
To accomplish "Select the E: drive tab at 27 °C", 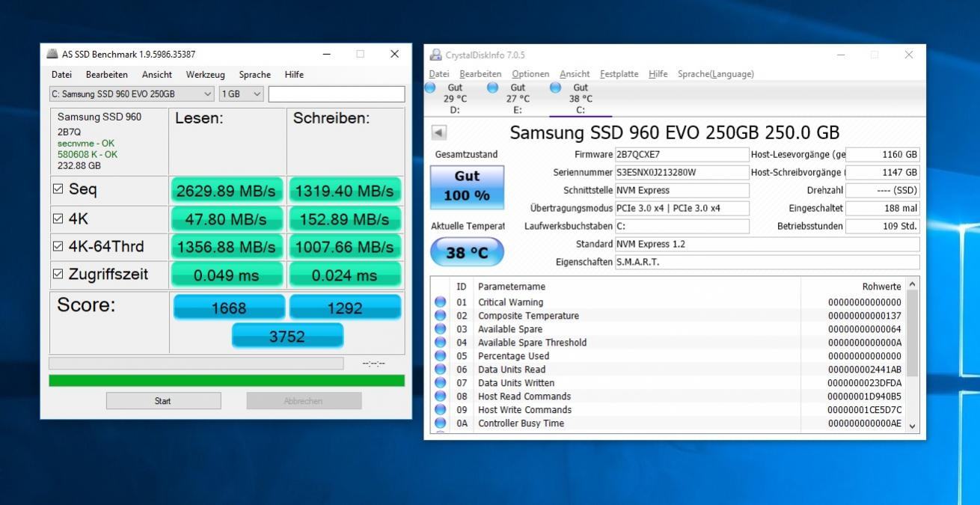I will coord(518,99).
